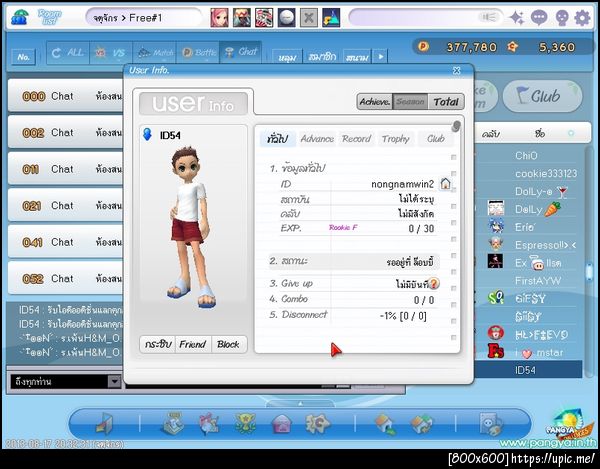Viewport: 600px width, 469px height.
Task: Open the trophy star icon in bottom bar
Action: [x=245, y=424]
